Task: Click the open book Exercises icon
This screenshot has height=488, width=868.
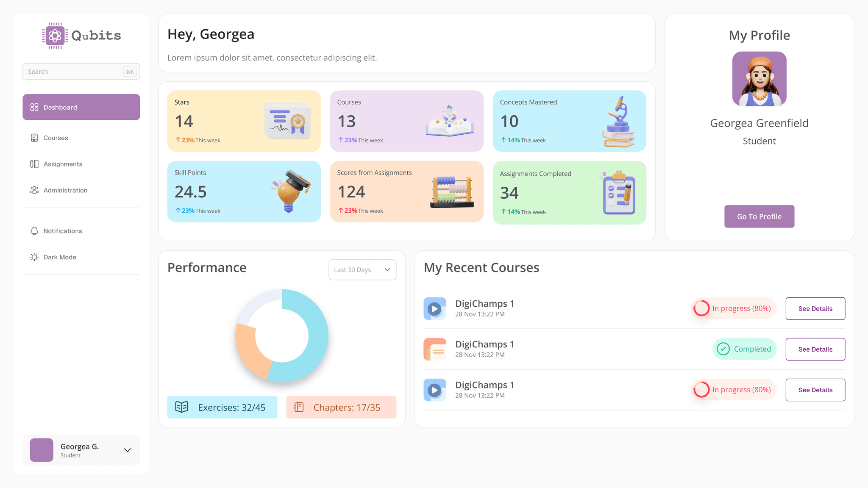Action: tap(182, 407)
